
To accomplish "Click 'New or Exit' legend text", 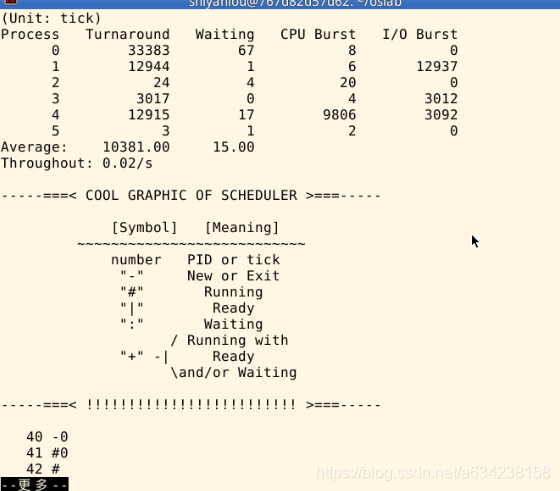I will pos(234,276).
